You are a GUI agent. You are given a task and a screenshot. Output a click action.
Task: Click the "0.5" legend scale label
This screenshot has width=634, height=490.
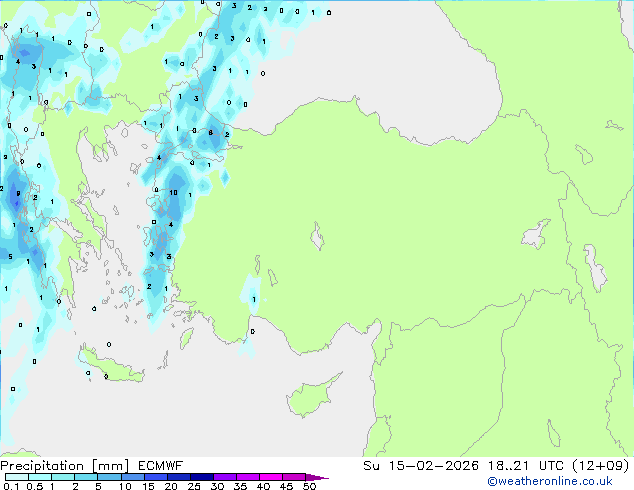tap(34, 486)
